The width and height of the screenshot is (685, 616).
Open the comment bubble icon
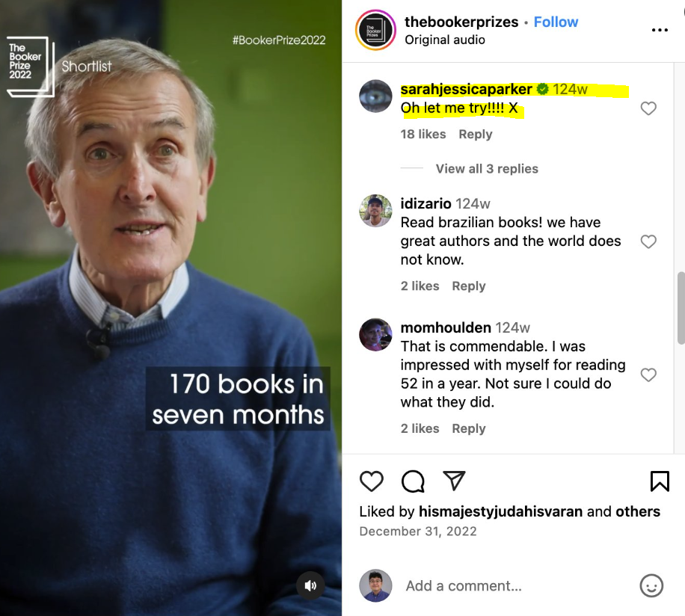click(413, 481)
